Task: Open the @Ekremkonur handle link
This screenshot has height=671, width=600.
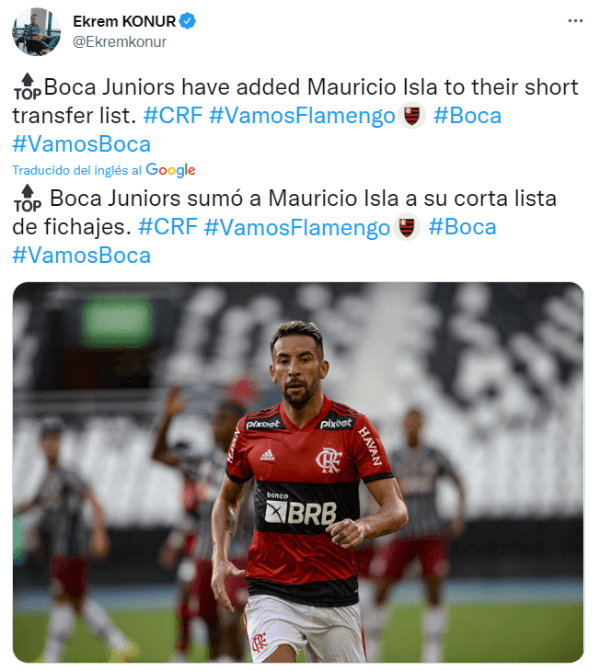Action: pyautogui.click(x=119, y=42)
